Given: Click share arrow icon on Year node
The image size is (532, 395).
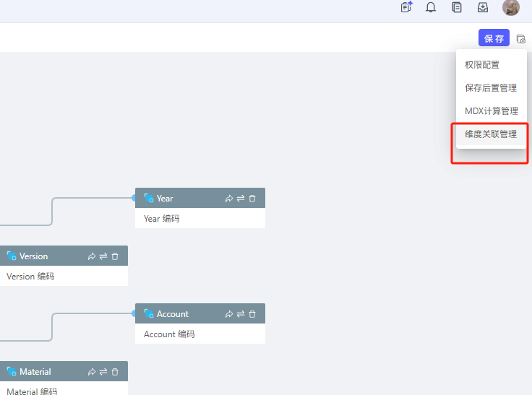Looking at the screenshot, I should (x=229, y=199).
